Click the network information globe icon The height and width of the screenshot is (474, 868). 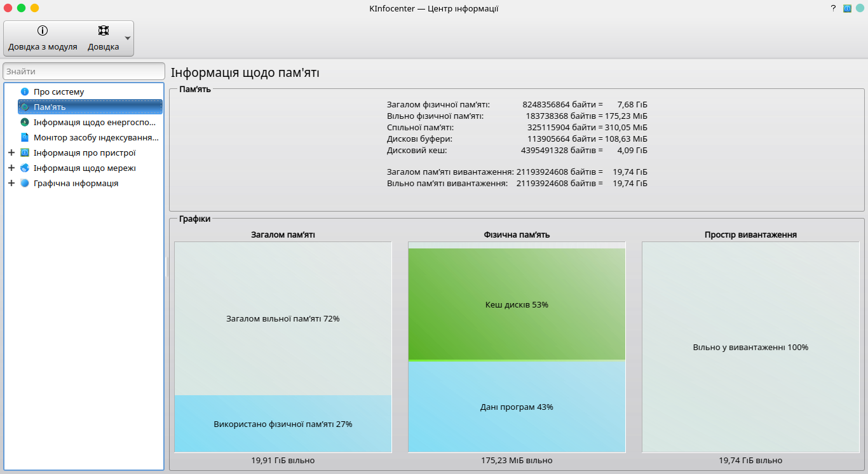(25, 168)
